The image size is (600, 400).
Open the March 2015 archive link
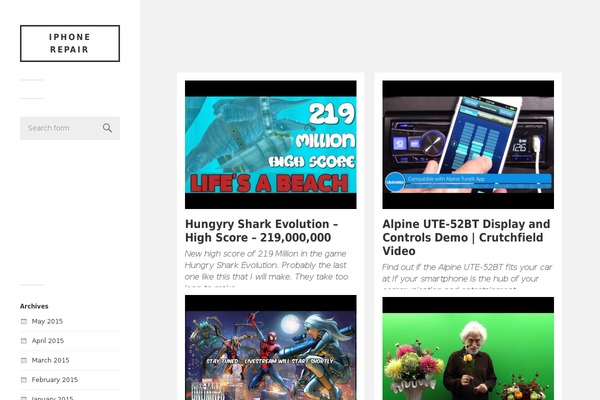[x=51, y=360]
